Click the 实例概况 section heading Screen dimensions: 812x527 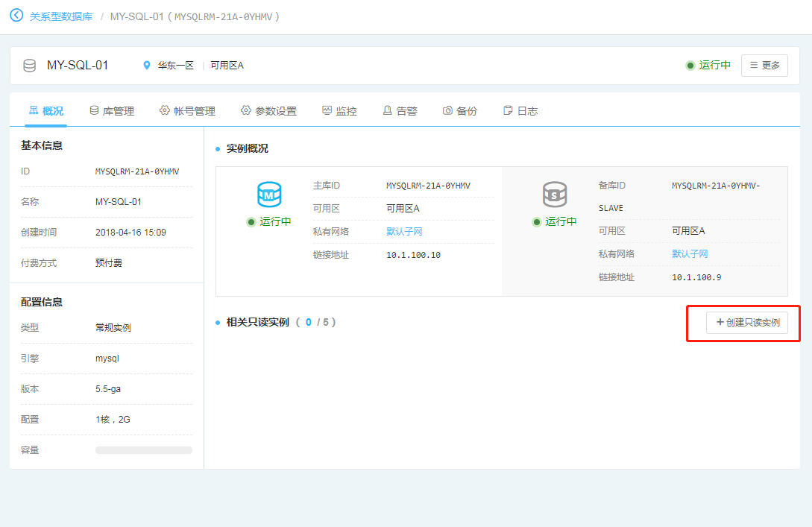click(247, 148)
